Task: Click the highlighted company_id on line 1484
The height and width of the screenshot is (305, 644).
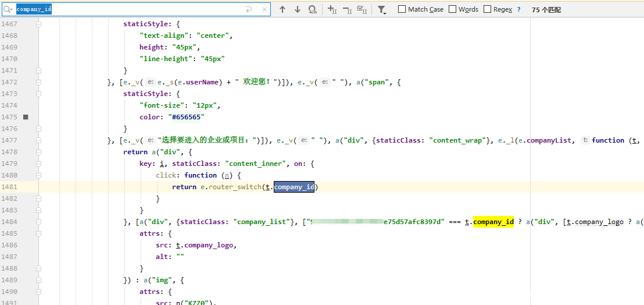Action: (x=493, y=222)
